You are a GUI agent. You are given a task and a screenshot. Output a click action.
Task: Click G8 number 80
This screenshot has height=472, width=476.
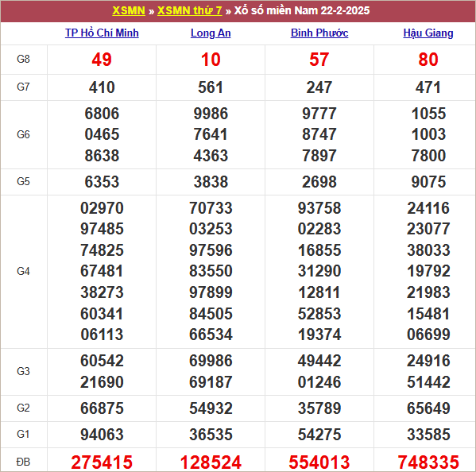tap(428, 60)
